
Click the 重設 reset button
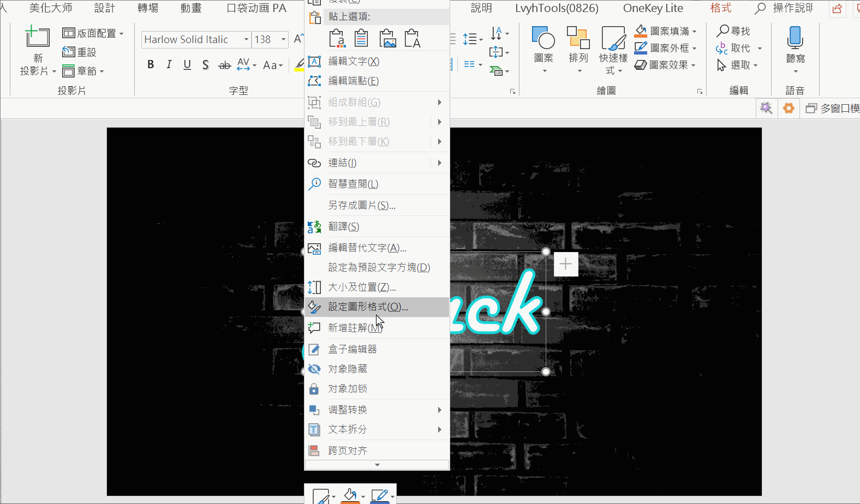click(80, 52)
